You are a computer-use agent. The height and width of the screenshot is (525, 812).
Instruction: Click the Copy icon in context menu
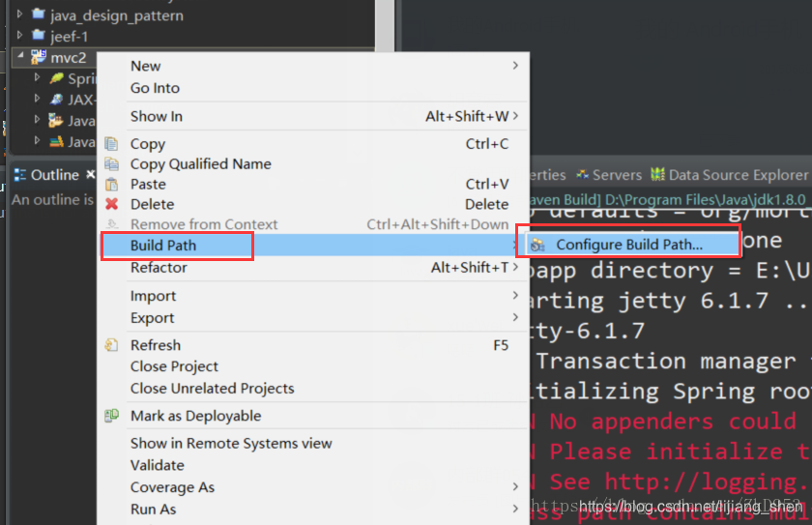[111, 143]
